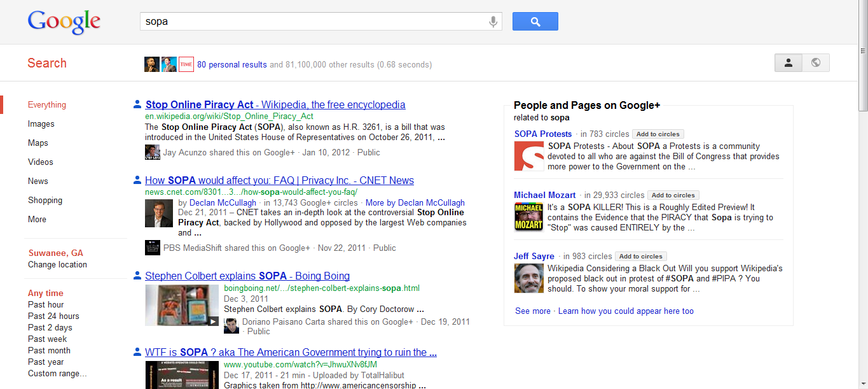Screen dimensions: 868x389
Task: Click www.youtube.com green URL text
Action: pos(300,365)
